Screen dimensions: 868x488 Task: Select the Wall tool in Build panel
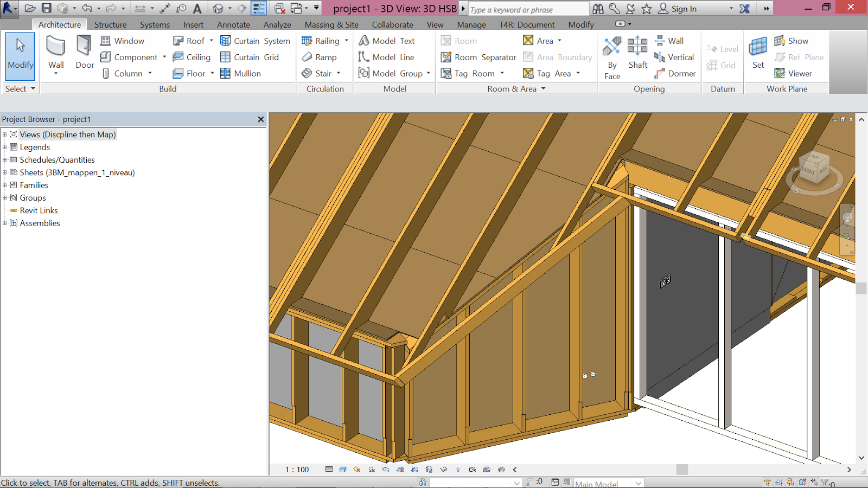coord(56,54)
